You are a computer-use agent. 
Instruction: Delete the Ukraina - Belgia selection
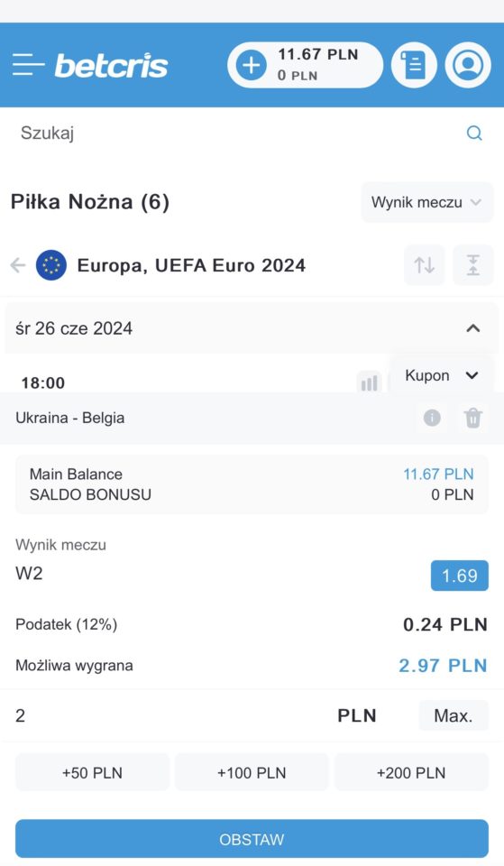pyautogui.click(x=473, y=418)
